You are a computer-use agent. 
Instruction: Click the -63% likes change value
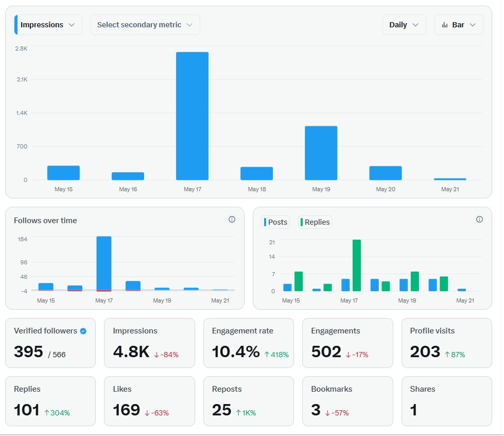coord(157,413)
